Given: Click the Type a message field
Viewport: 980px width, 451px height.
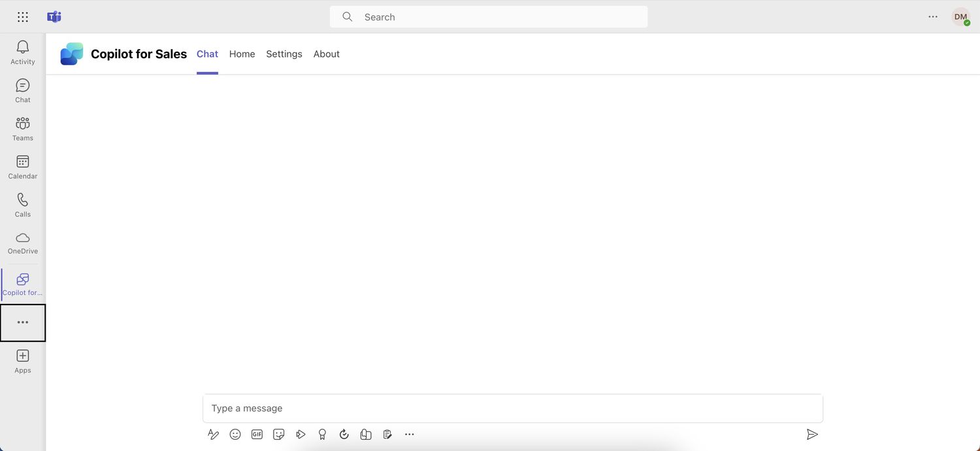Looking at the screenshot, I should pyautogui.click(x=512, y=409).
